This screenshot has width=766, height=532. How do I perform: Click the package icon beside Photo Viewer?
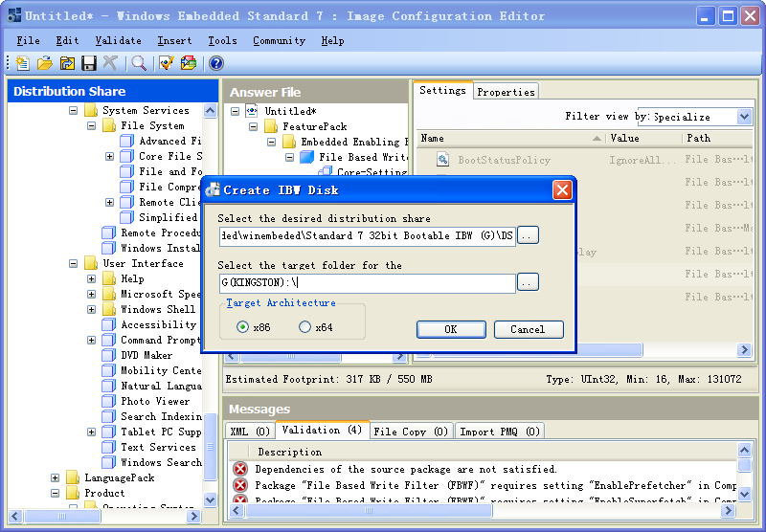[x=108, y=401]
